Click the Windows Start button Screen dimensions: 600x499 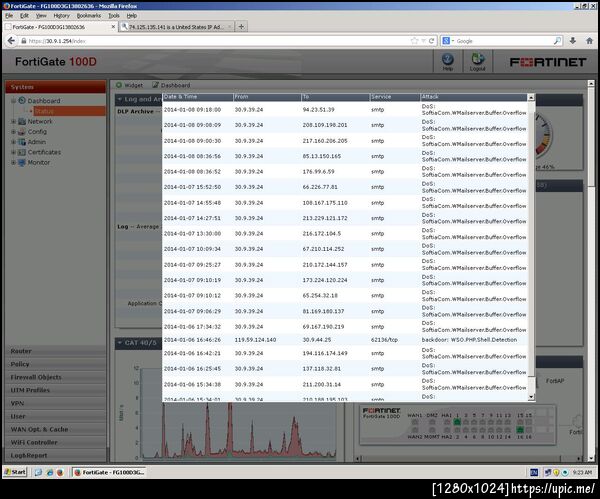coord(15,472)
